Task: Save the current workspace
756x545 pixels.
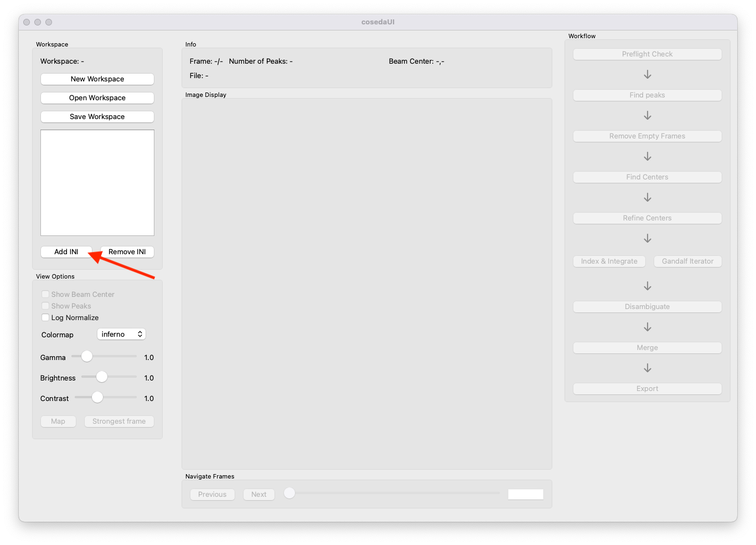Action: (97, 117)
